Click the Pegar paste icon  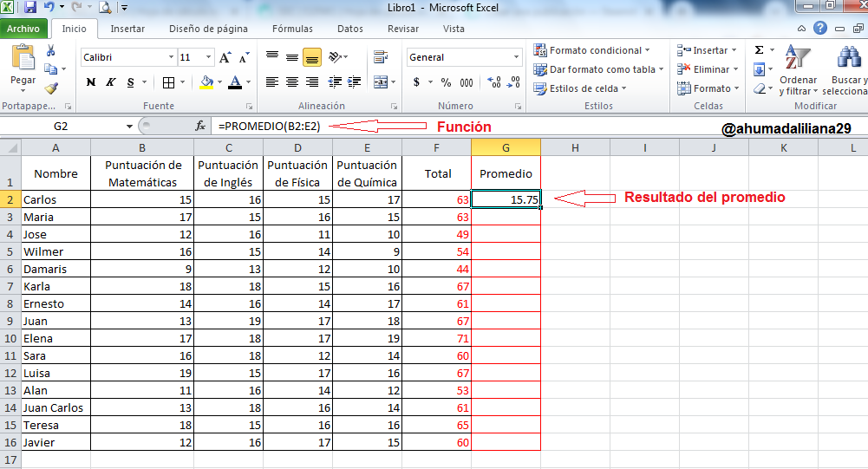(x=23, y=57)
